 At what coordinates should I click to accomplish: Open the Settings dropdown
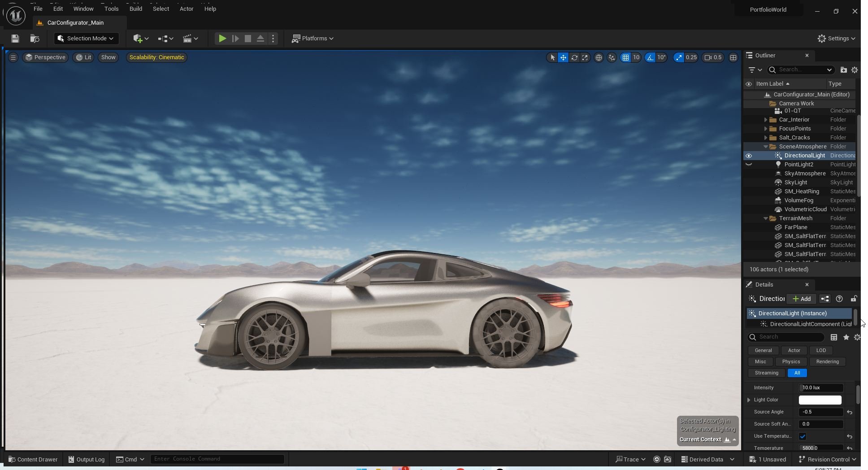tap(836, 39)
